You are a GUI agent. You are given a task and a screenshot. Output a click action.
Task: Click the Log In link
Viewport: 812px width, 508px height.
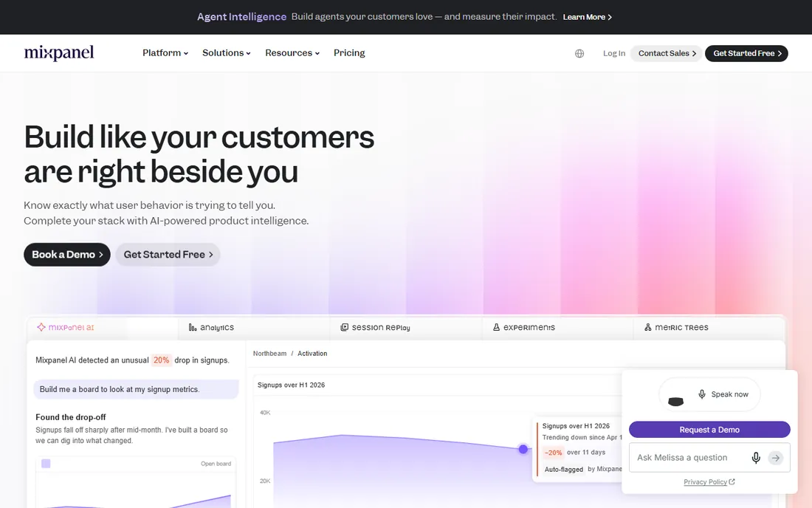tap(614, 53)
